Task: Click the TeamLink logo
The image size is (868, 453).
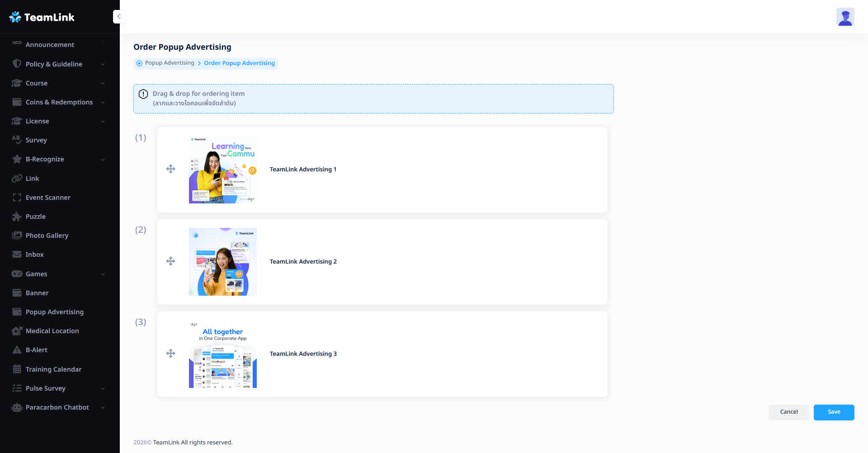Action: tap(42, 17)
